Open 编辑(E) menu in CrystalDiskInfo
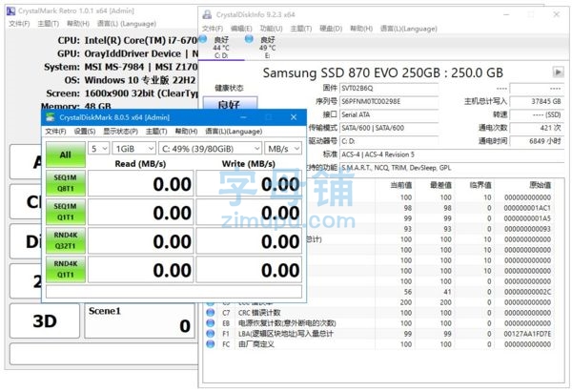Image resolution: width=572 pixels, height=392 pixels. point(241,29)
